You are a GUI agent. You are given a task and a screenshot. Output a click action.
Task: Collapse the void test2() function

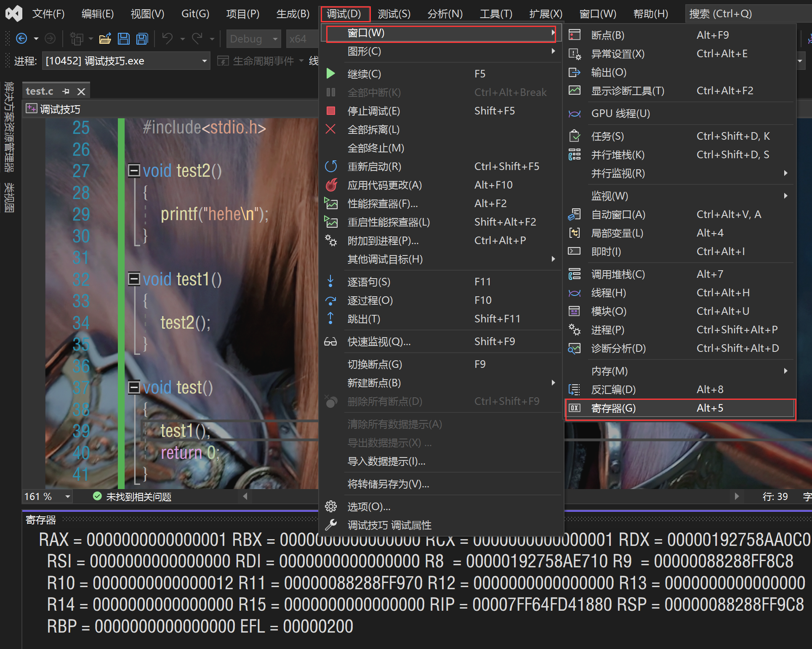(x=134, y=170)
